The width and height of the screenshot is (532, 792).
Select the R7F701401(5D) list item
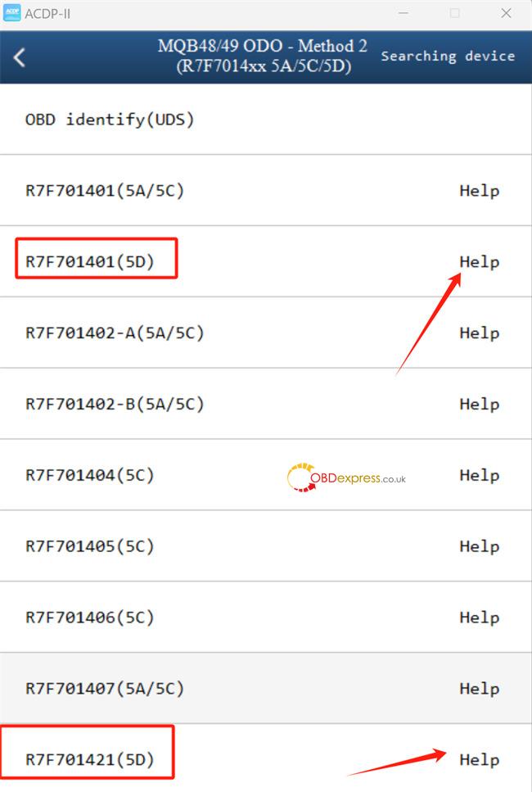(266, 261)
